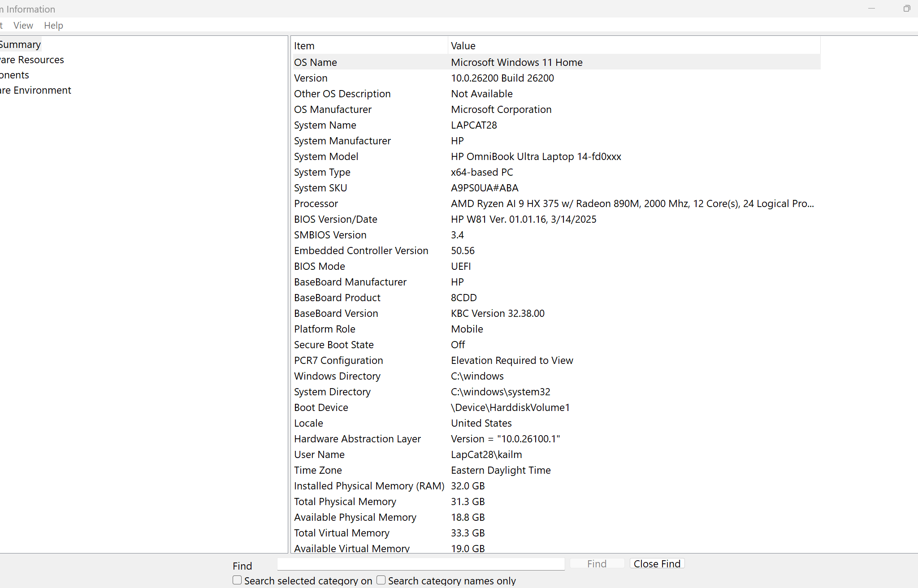
Task: Open the View menu
Action: 23,26
